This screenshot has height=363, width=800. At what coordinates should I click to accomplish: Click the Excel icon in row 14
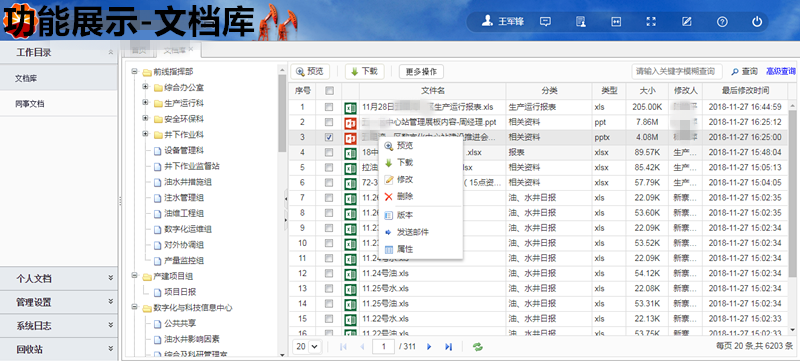click(x=351, y=304)
